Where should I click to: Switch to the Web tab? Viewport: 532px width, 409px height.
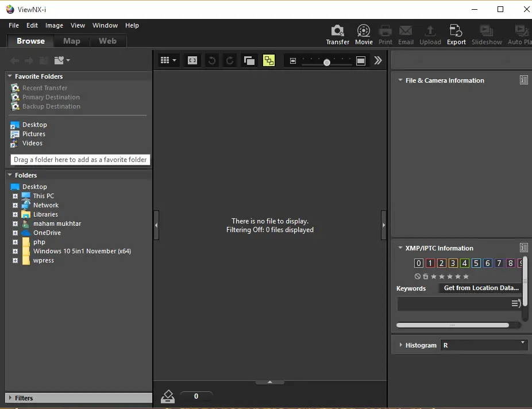click(107, 41)
